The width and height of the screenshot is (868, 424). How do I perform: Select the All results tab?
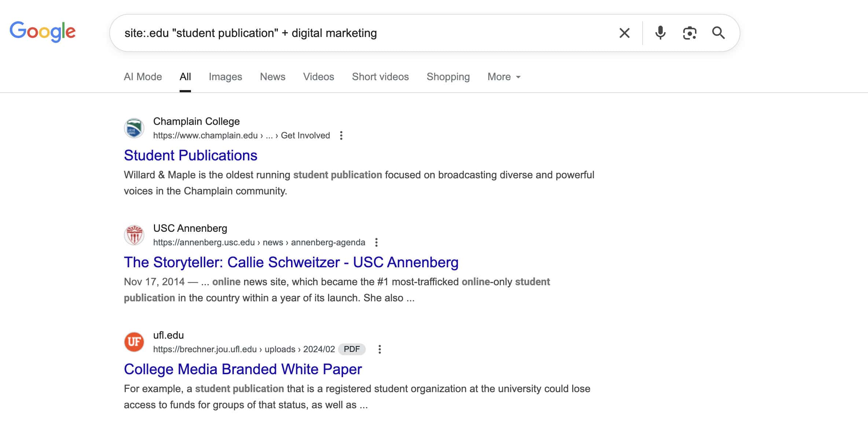point(185,77)
